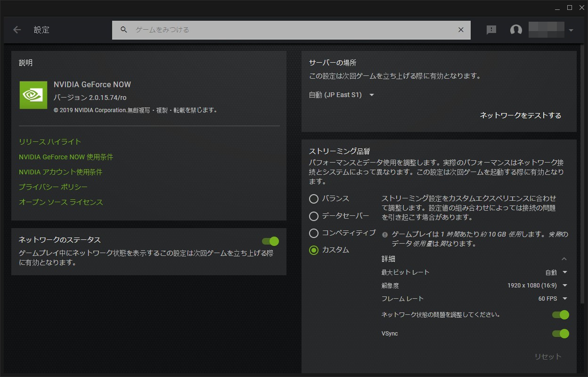The width and height of the screenshot is (588, 377).
Task: Click ネットワークをテストする button
Action: [521, 115]
